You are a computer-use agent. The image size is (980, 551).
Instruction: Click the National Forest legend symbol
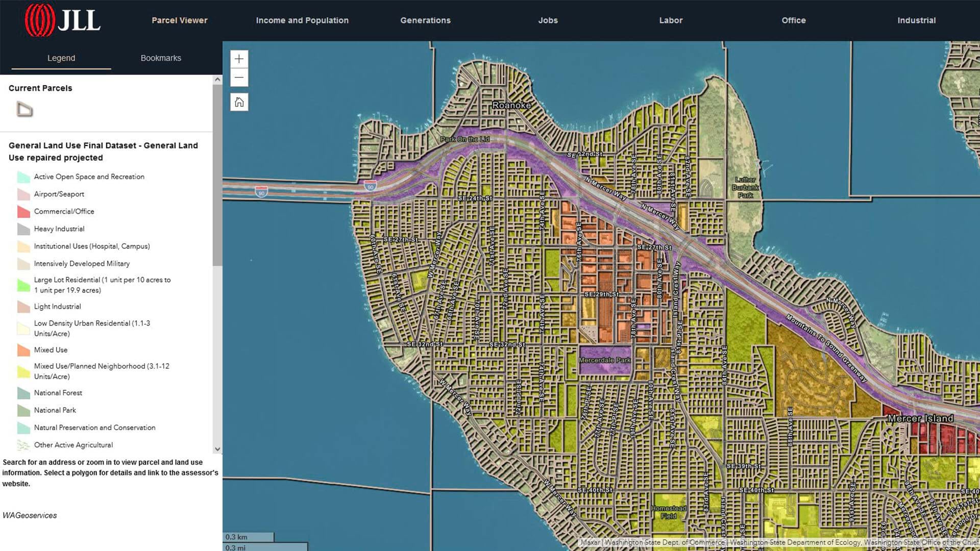(23, 393)
